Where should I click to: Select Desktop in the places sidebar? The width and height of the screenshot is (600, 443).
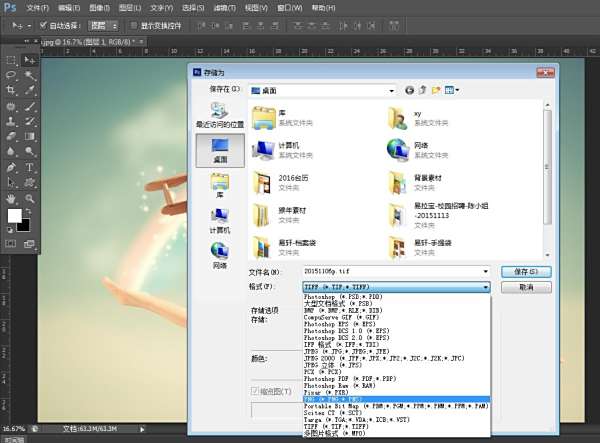click(x=220, y=151)
